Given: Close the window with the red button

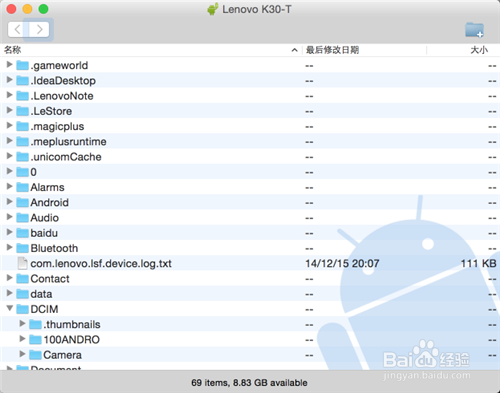Looking at the screenshot, I should 11,9.
